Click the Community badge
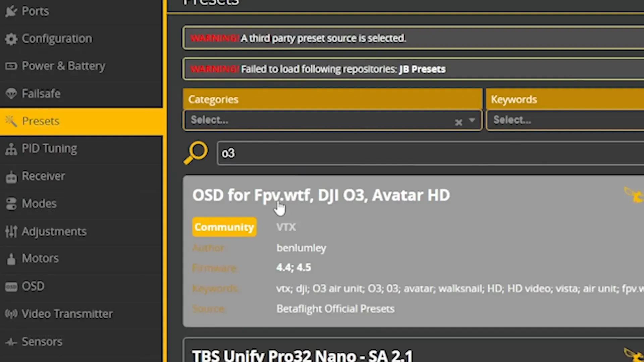The width and height of the screenshot is (644, 362). [x=224, y=227]
